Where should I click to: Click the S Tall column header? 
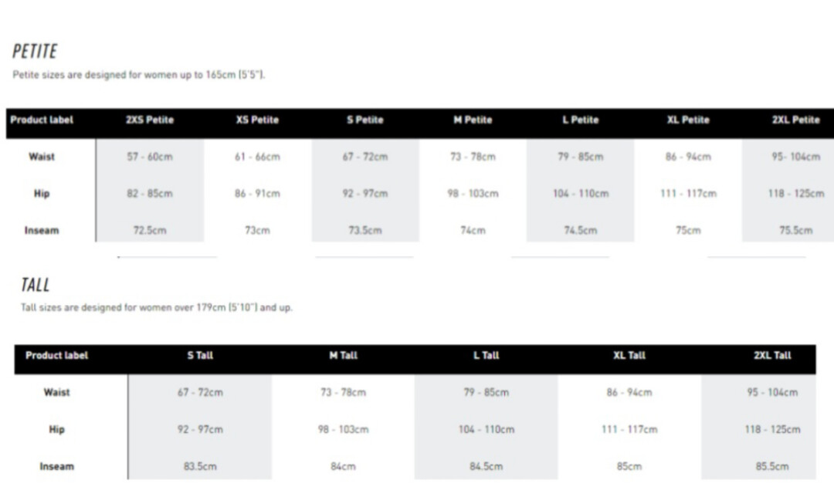click(200, 356)
